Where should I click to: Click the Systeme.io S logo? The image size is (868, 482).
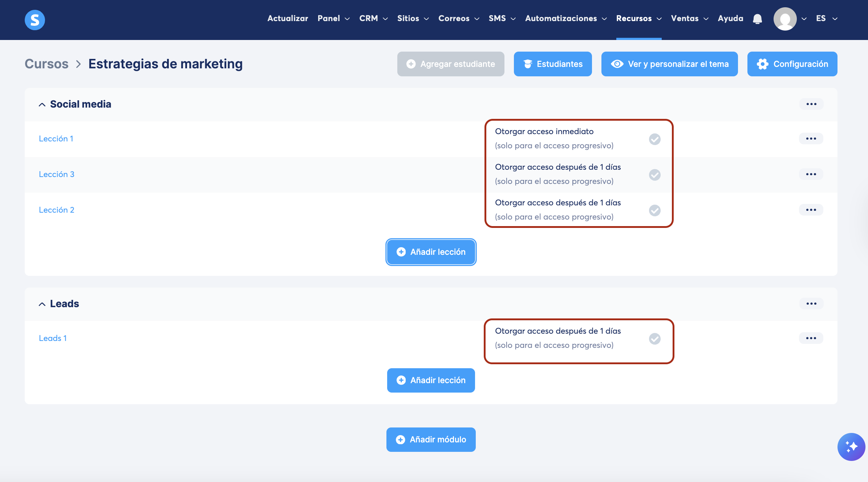35,20
